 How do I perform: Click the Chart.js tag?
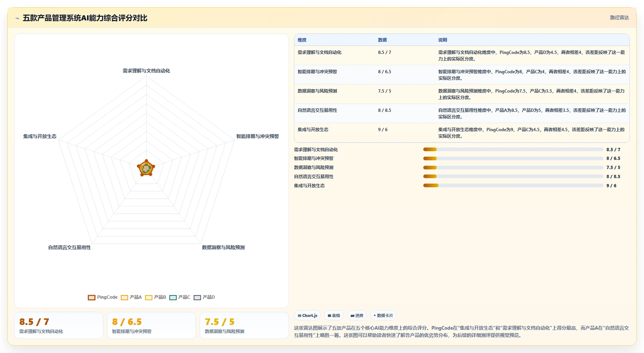tap(307, 315)
